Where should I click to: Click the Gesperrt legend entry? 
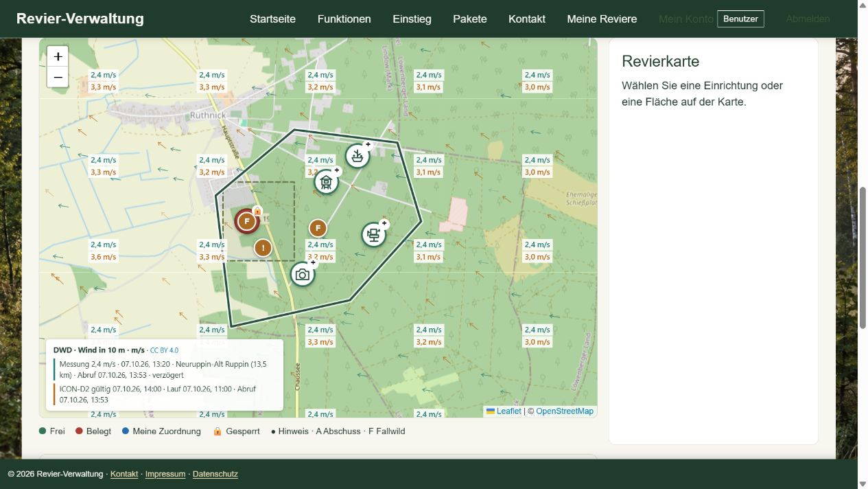(x=237, y=431)
